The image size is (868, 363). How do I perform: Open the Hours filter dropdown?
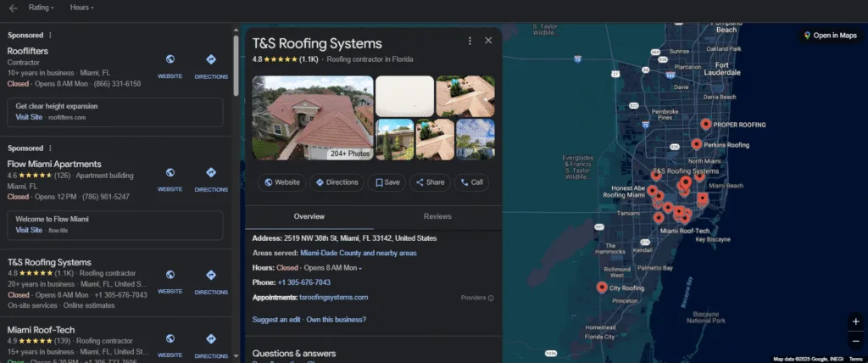tap(82, 8)
